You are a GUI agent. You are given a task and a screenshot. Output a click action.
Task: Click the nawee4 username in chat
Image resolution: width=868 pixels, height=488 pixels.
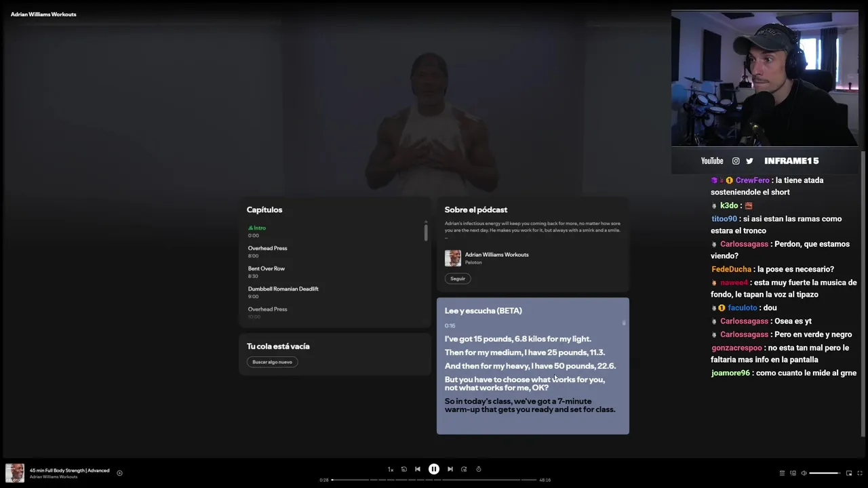(734, 283)
